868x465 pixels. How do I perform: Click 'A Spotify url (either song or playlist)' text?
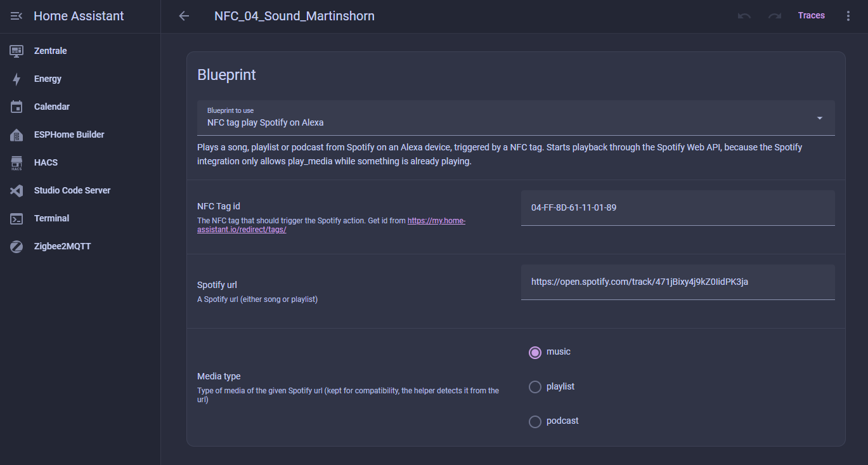257,299
